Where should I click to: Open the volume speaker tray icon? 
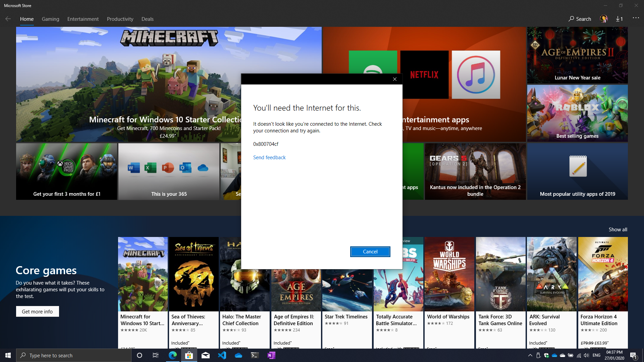click(x=586, y=355)
